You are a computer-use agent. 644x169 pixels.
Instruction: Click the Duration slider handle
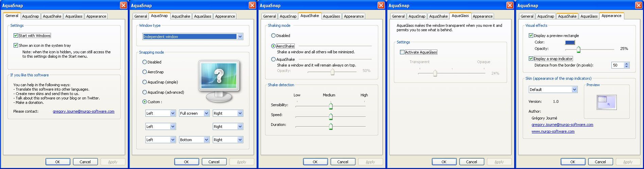coord(331,126)
